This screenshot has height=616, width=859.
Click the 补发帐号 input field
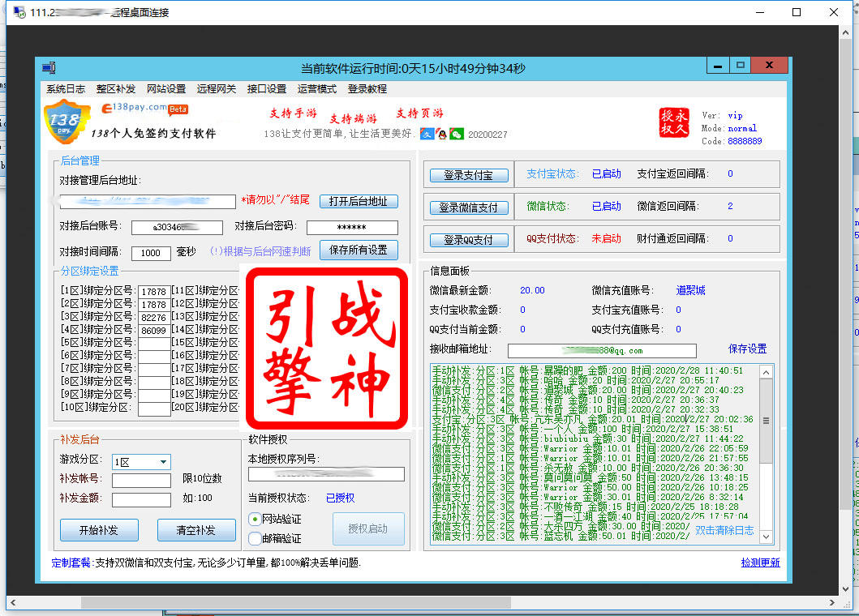tap(141, 481)
